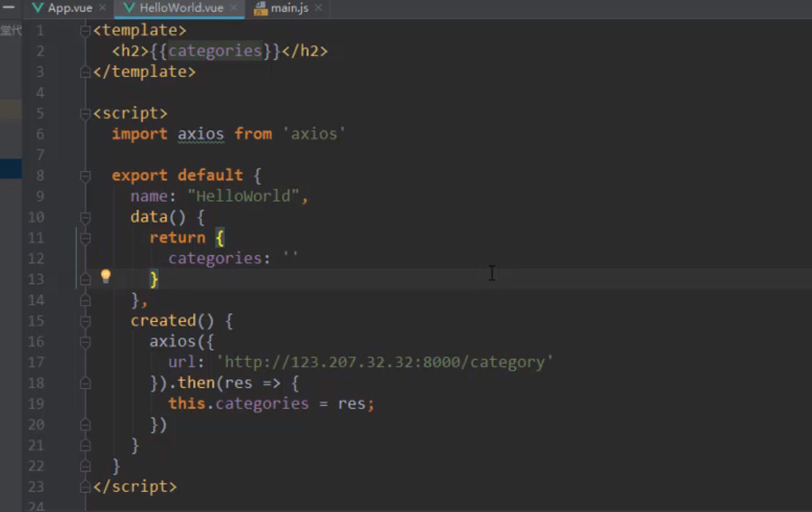Switch to the App.vue tab
Screen dimensions: 812x512
pyautogui.click(x=69, y=8)
